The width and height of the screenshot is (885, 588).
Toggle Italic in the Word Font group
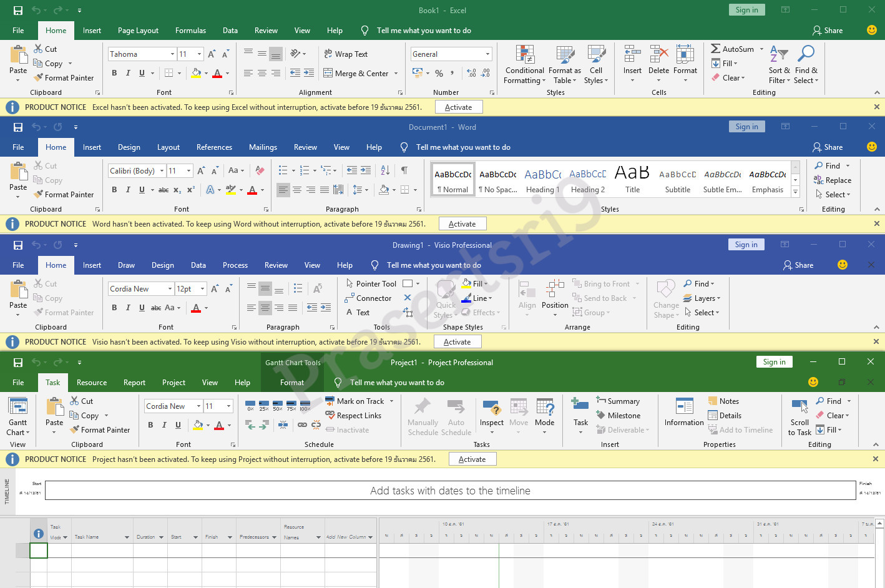(x=128, y=190)
